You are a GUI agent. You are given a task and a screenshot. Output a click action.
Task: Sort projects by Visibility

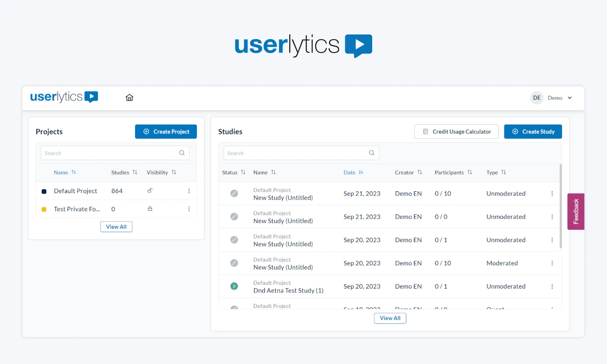pyautogui.click(x=161, y=172)
